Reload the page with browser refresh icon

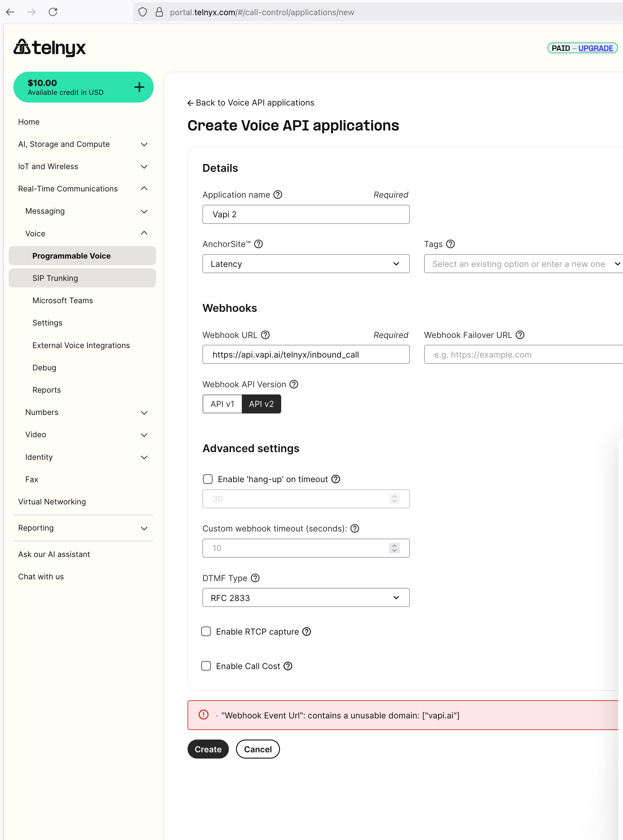[x=53, y=12]
